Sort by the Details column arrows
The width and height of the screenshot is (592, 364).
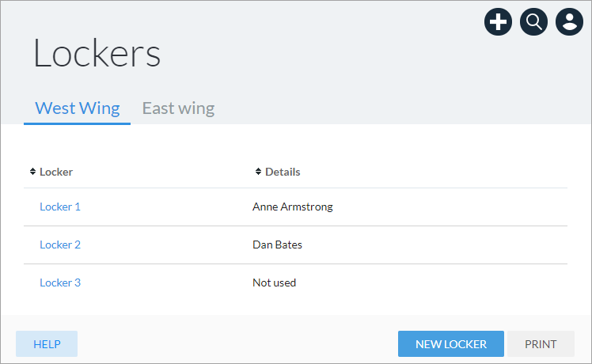258,172
